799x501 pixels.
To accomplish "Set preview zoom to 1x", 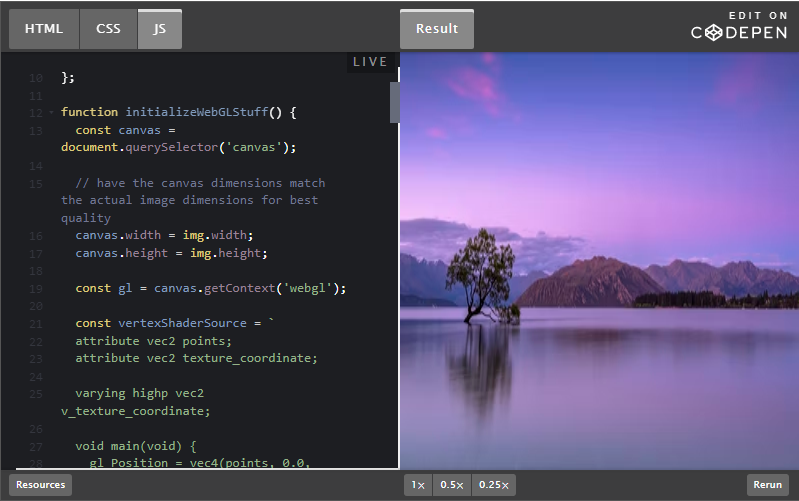I will 418,485.
